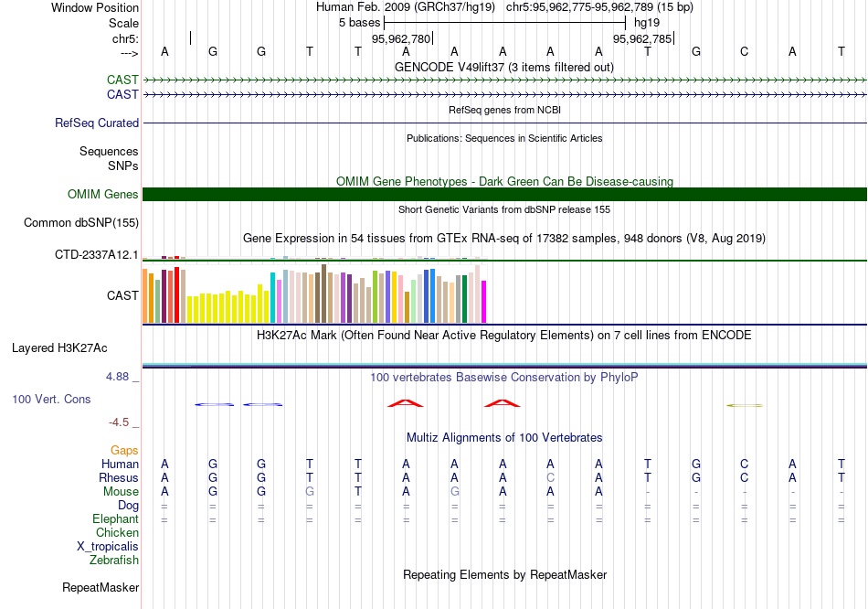Click the 95,962,785 position marker
Image resolution: width=868 pixels, height=609 pixels.
tap(641, 38)
